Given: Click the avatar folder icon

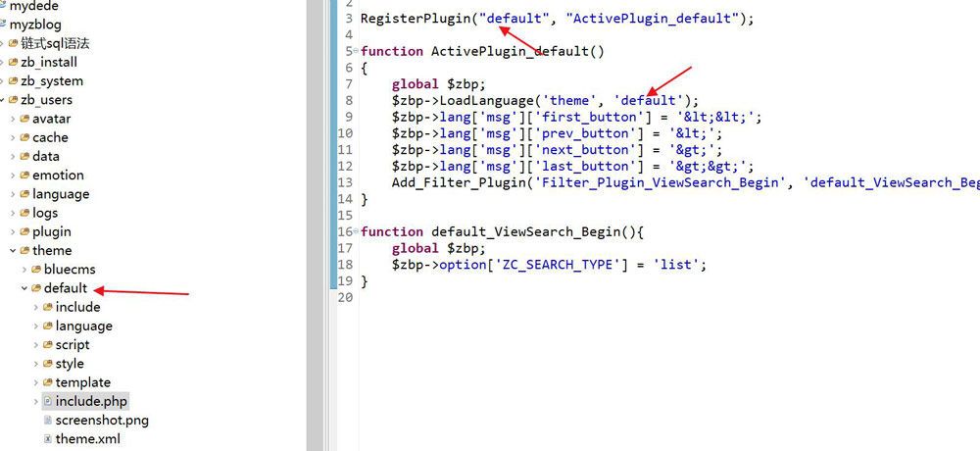Looking at the screenshot, I should tap(24, 119).
